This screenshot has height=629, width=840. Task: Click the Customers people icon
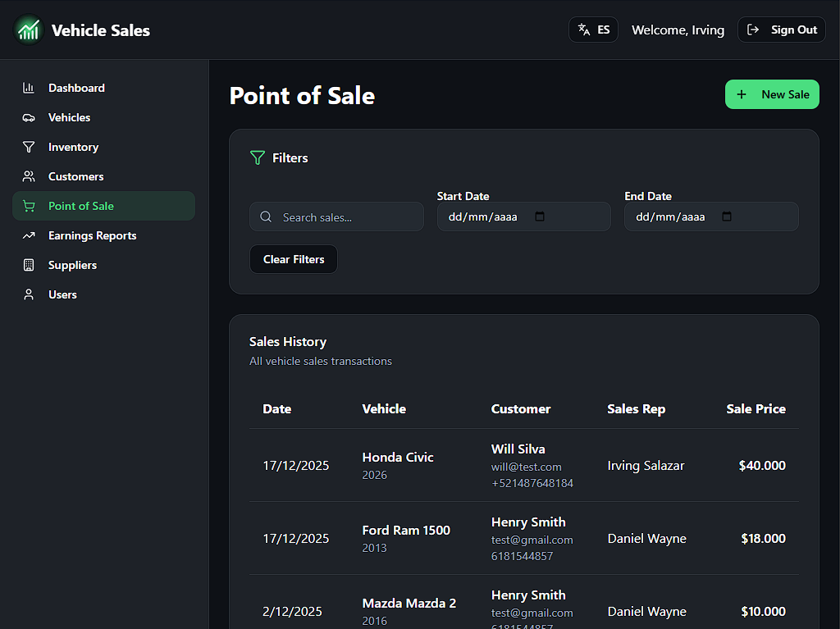(x=29, y=176)
